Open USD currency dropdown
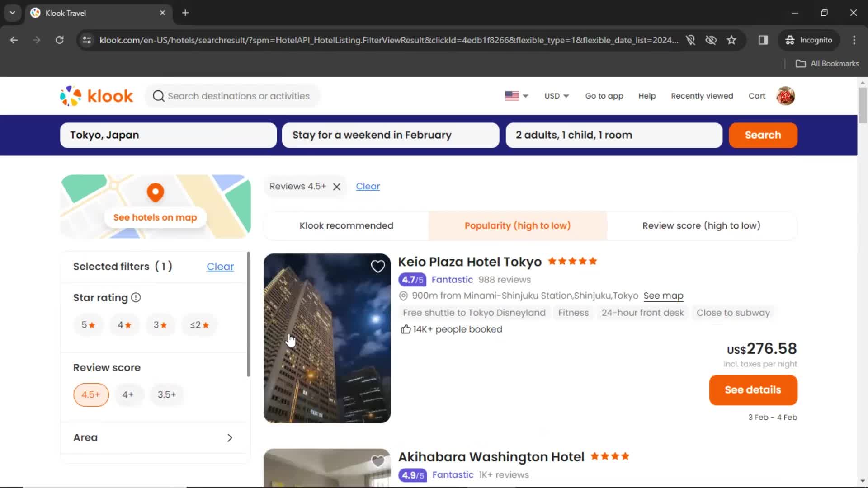 point(557,96)
